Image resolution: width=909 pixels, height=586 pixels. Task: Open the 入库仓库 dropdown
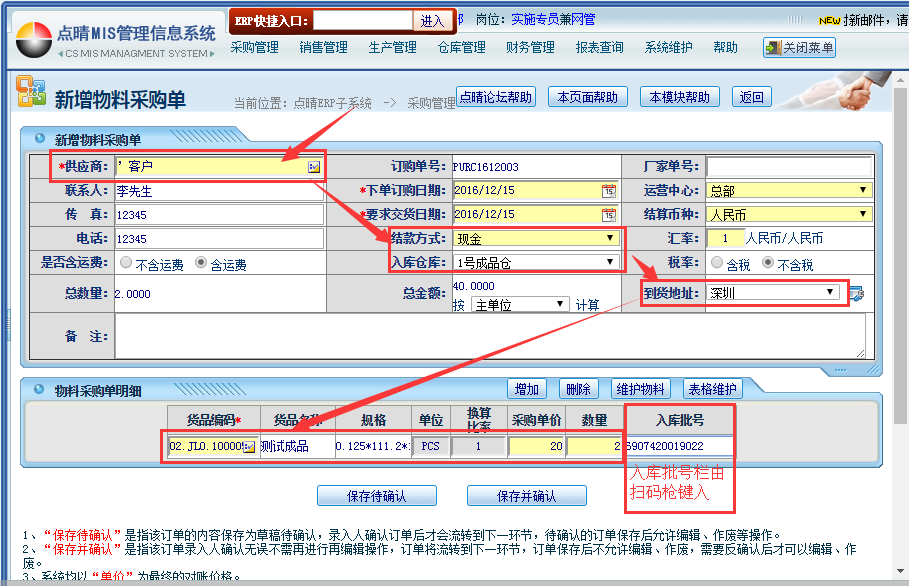pyautogui.click(x=610, y=263)
